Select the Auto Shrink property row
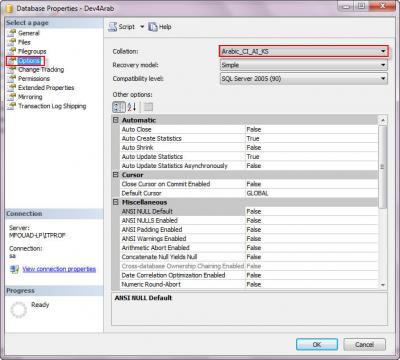The image size is (400, 360). click(x=249, y=147)
